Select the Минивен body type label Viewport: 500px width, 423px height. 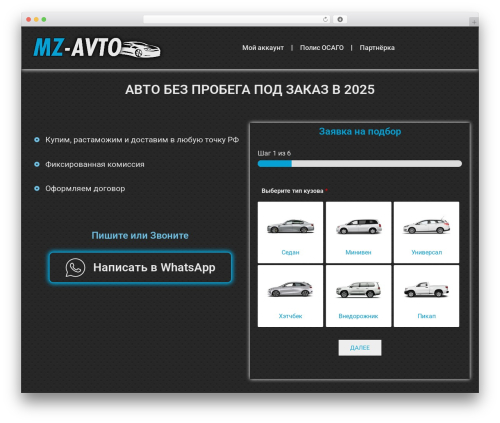click(x=358, y=252)
